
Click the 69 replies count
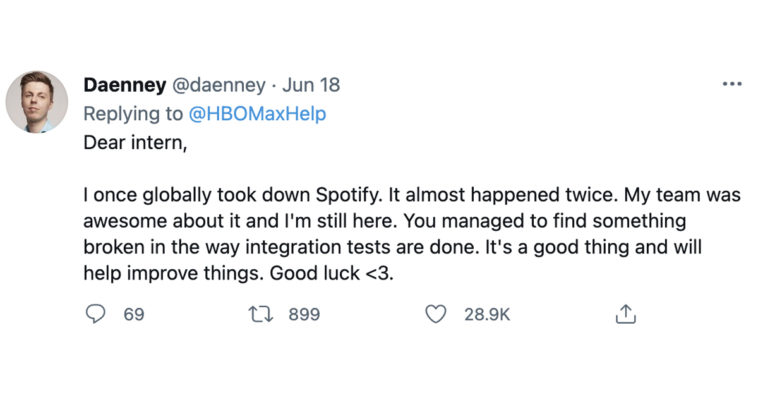(x=134, y=314)
